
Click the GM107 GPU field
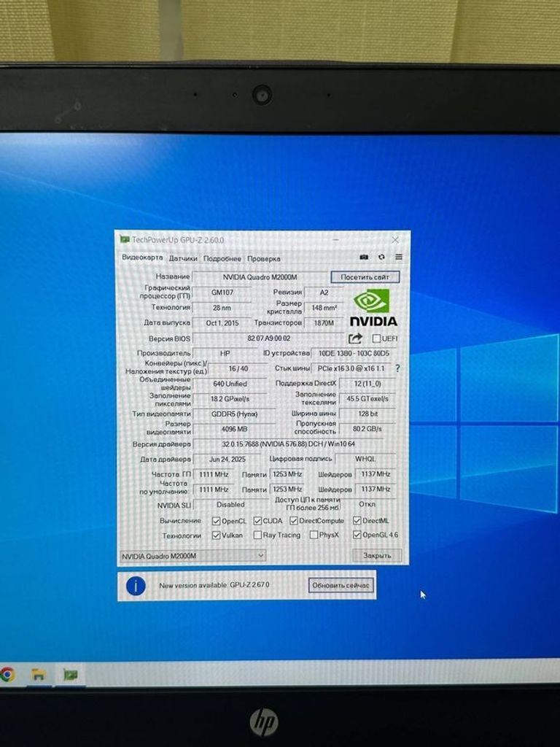[222, 292]
